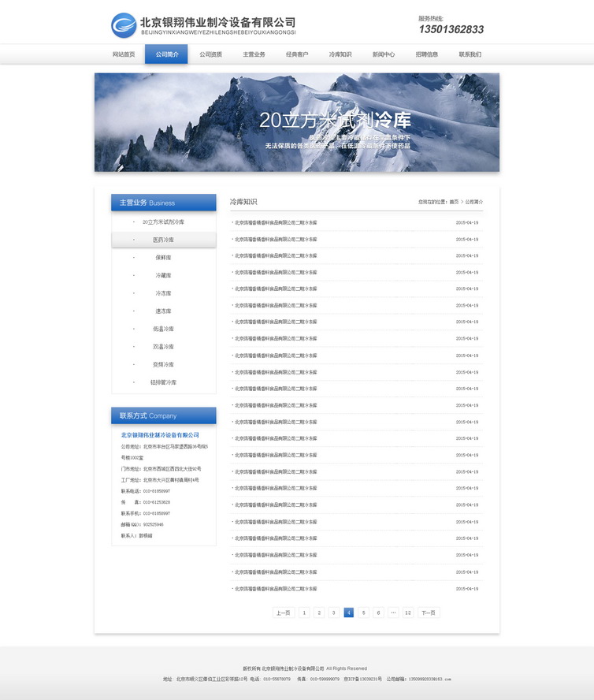Click 联系我们 in the navigation bar

click(x=470, y=54)
